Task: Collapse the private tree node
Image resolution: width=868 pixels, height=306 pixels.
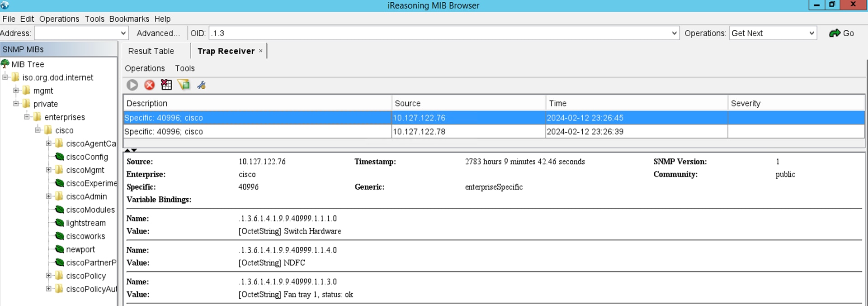Action: 16,103
